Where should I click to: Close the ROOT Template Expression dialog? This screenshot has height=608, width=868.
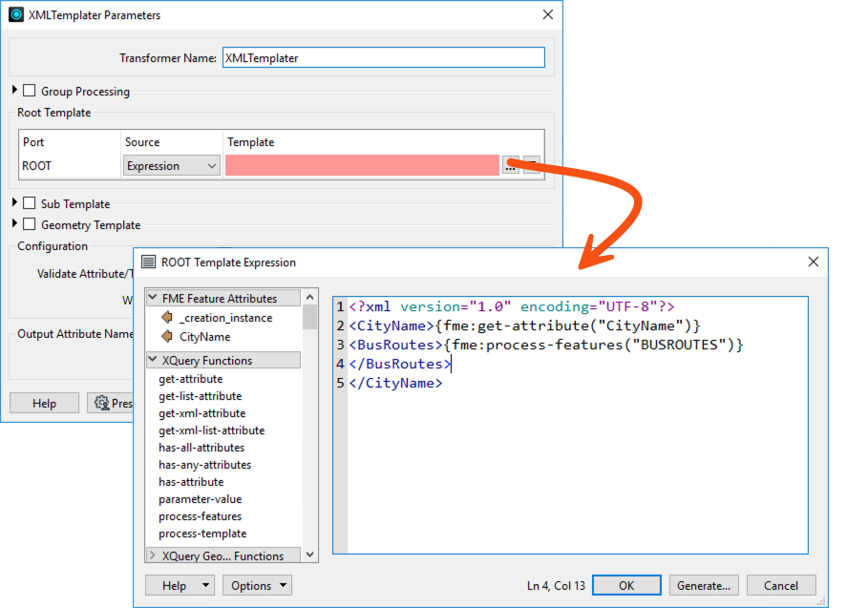[x=813, y=262]
